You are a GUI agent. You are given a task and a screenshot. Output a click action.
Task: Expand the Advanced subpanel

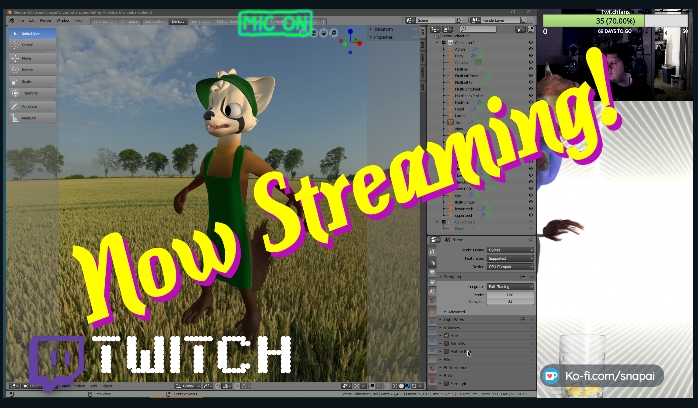455,311
